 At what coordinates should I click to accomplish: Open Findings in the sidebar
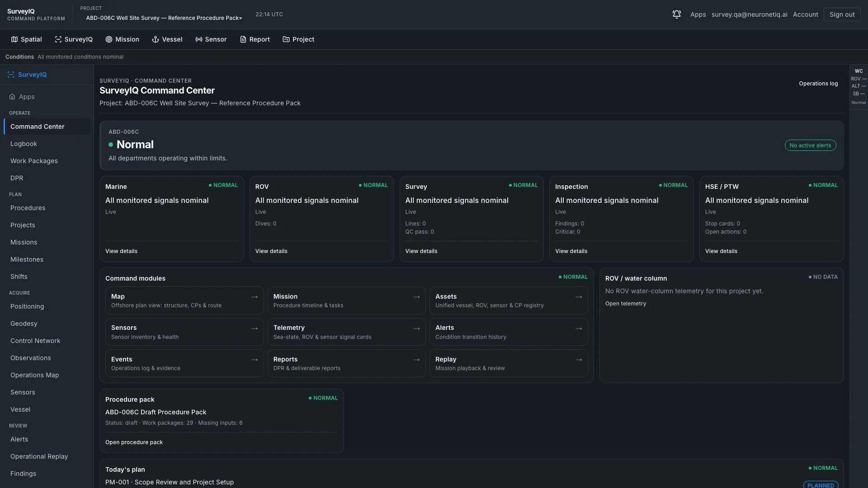[47, 474]
